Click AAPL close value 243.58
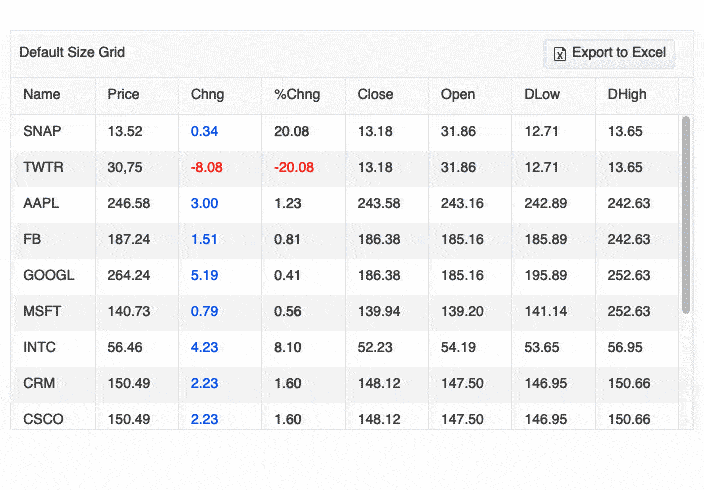704x490 pixels. click(x=379, y=203)
